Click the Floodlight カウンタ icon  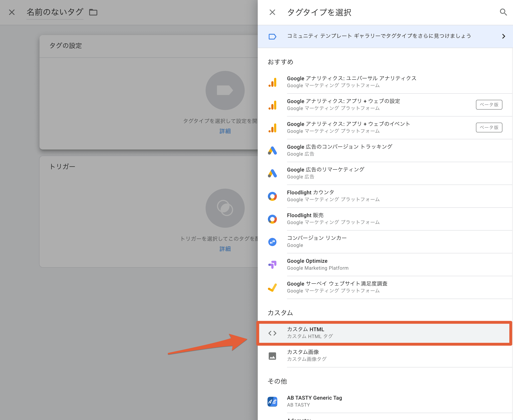click(272, 196)
